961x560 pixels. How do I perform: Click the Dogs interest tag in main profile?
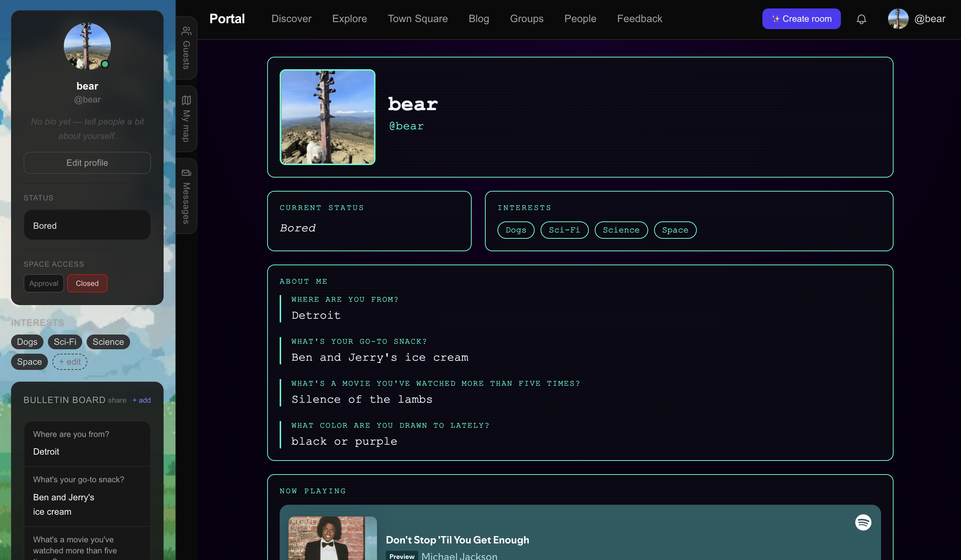click(516, 230)
